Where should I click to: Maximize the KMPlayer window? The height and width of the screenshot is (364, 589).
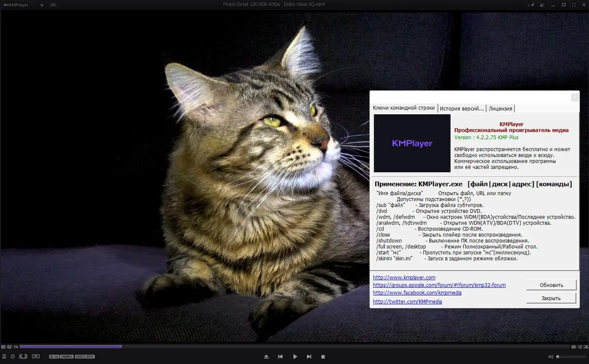(564, 5)
